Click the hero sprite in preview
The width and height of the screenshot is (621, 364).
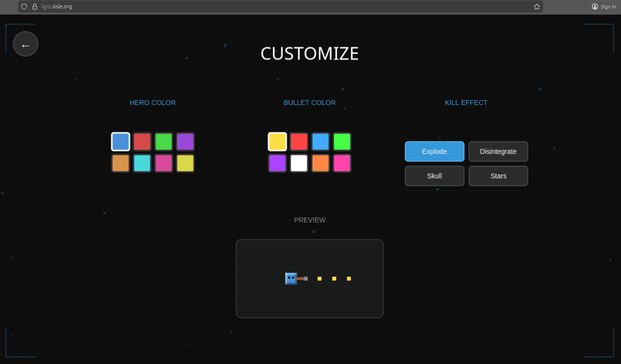click(291, 278)
